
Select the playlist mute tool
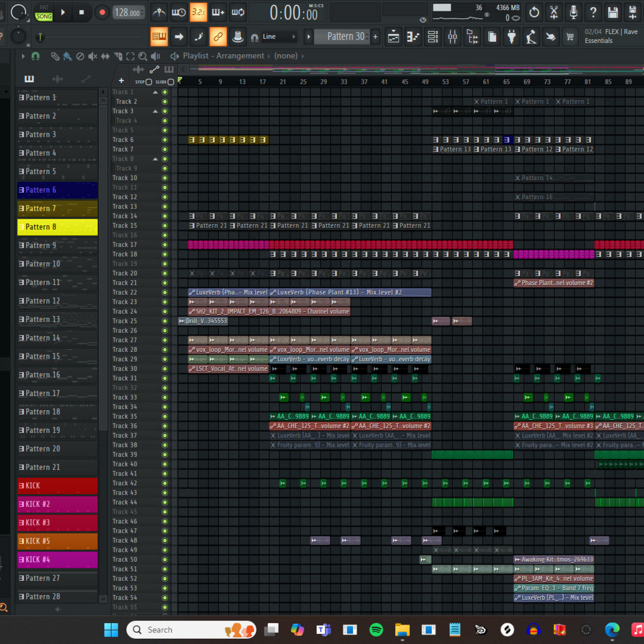[93, 56]
